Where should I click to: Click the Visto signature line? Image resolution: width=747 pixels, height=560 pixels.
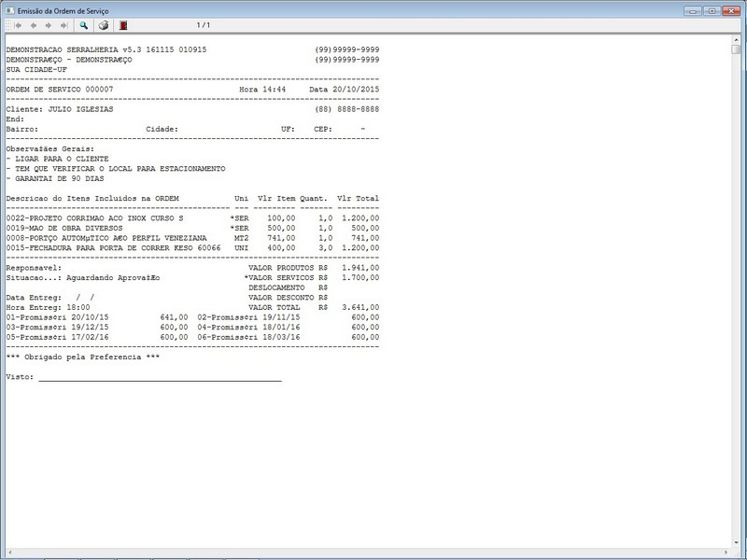(160, 380)
